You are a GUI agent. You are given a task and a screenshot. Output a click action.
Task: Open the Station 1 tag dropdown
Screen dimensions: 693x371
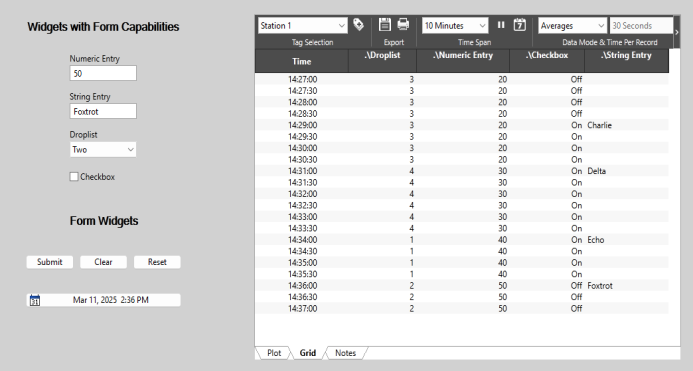303,26
